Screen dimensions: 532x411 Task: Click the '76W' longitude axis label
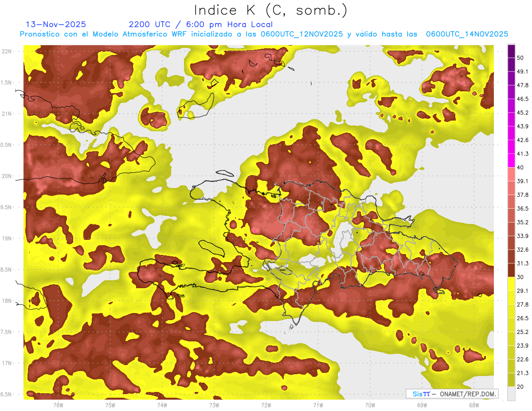[58, 405]
